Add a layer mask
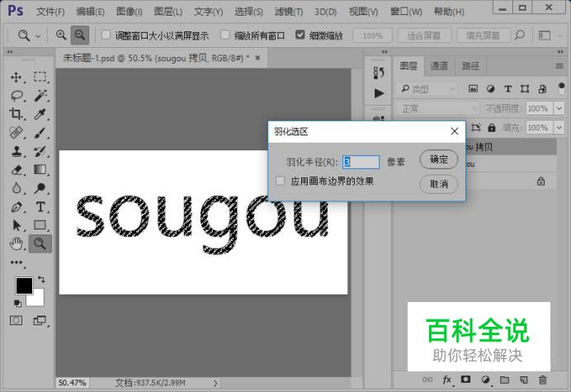 pos(465,380)
